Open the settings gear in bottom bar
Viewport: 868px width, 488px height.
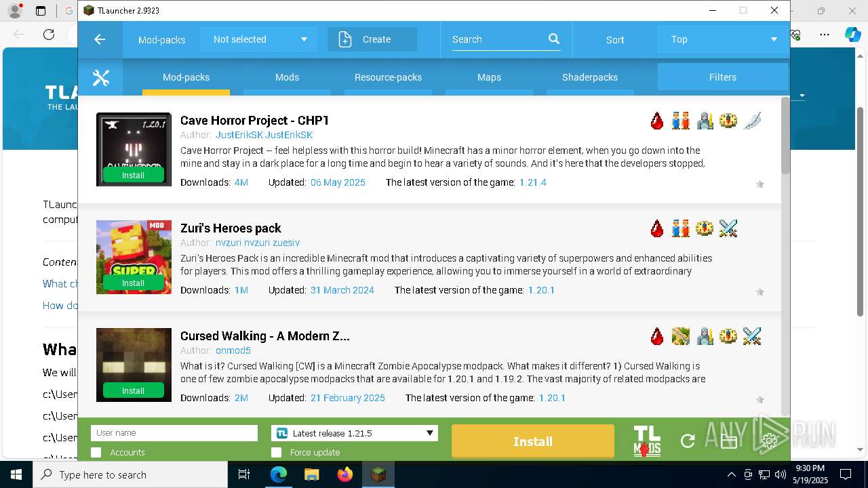(x=770, y=441)
